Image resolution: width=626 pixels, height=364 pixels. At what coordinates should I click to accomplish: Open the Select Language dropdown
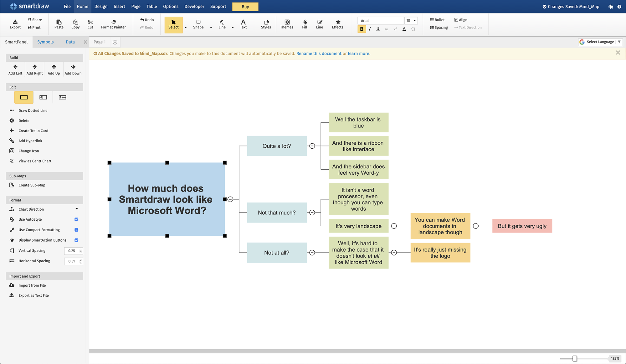click(600, 42)
